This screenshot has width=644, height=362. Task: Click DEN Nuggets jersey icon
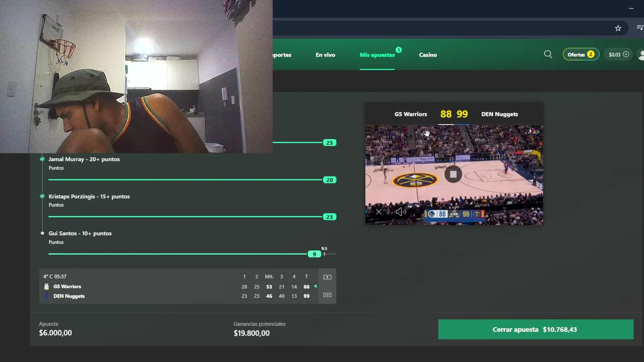point(47,296)
